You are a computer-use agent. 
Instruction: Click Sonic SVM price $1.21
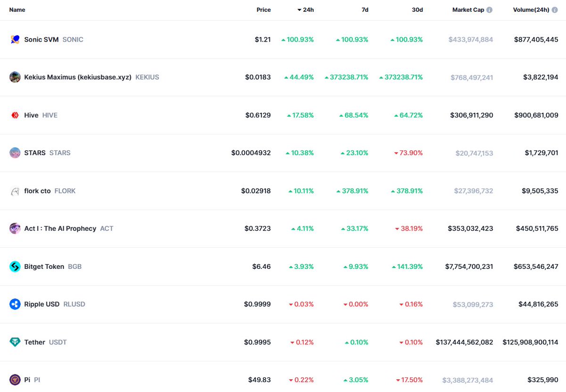(x=263, y=40)
